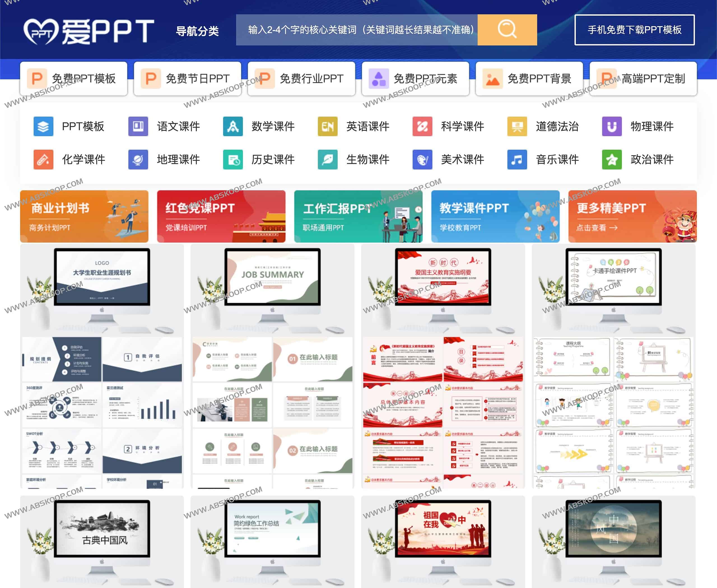Open the 导航分类 navigation menu
This screenshot has height=588, width=717.
197,31
